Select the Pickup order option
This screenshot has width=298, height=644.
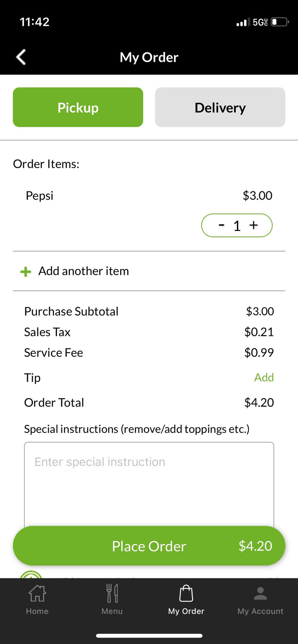[x=78, y=107]
